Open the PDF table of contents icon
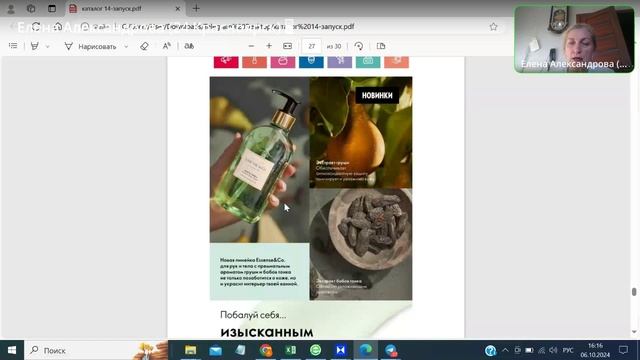Image resolution: width=640 pixels, height=360 pixels. (13, 46)
